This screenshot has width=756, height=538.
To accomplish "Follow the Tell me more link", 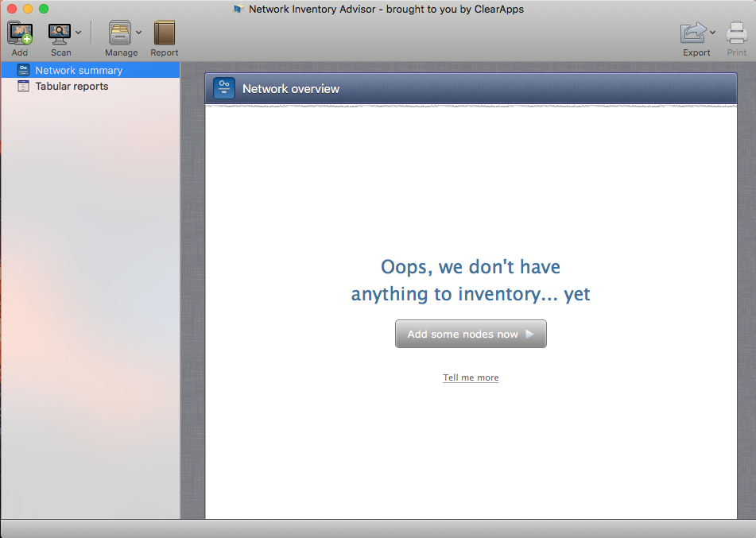I will click(471, 377).
